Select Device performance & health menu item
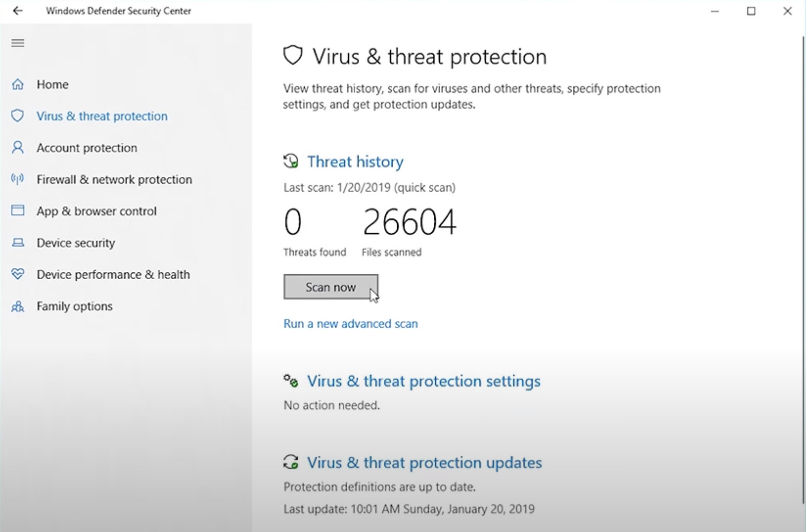Viewport: 806px width, 532px height. 113,274
